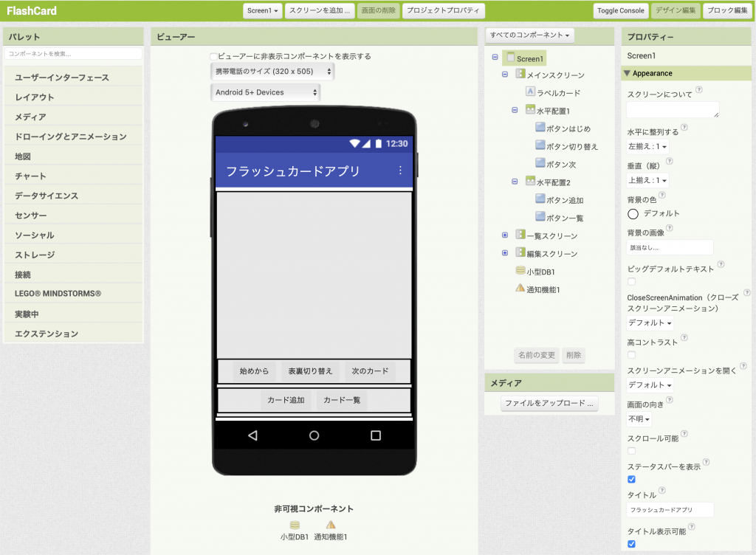Viewport: 756px width, 555px height.
Task: Click the three-dot menu in the phone title bar
Action: [400, 170]
